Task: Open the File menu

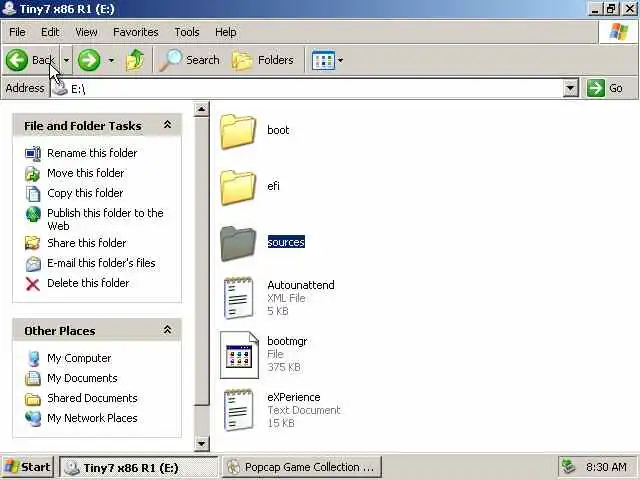Action: [17, 32]
